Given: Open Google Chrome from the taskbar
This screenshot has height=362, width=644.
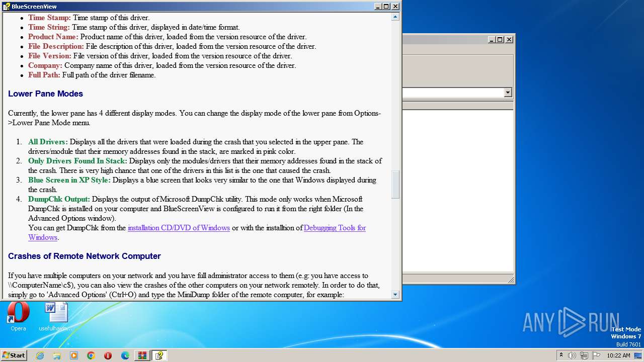Looking at the screenshot, I should click(91, 355).
